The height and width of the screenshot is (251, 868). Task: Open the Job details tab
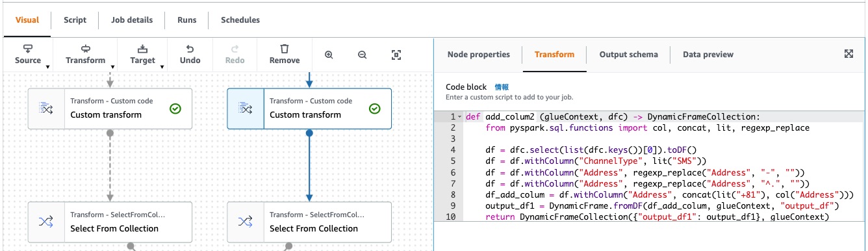point(131,20)
